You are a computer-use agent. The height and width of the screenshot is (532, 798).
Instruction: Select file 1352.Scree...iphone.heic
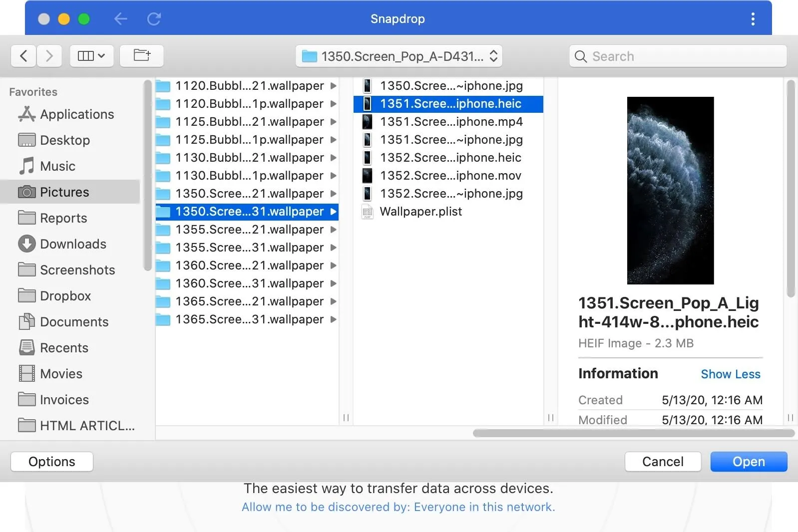tap(448, 158)
